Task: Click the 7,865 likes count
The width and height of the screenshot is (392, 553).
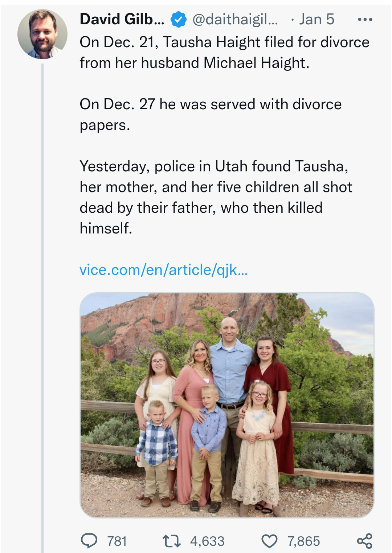Action: click(x=304, y=541)
